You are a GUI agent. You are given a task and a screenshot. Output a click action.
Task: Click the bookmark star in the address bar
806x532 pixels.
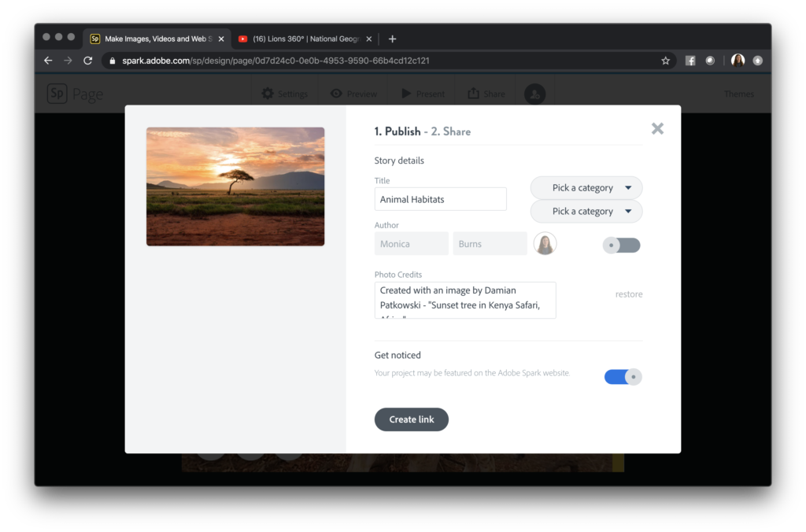coord(665,60)
